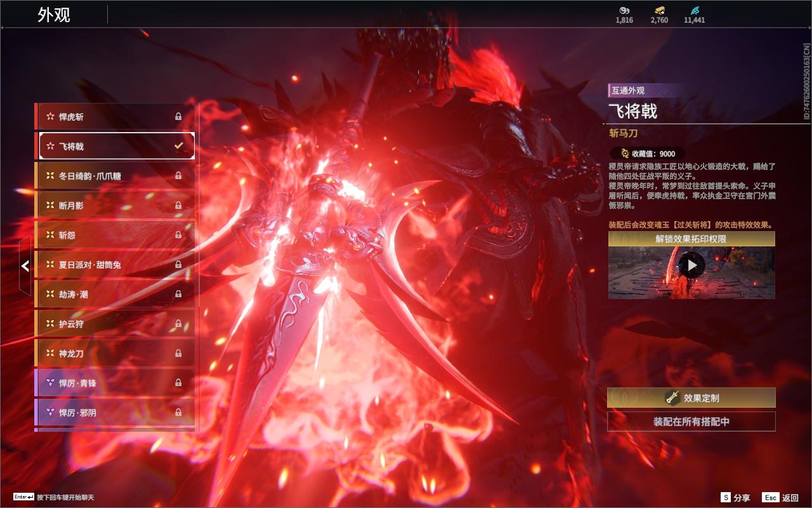Click the Enter chat hint 按下回车键开始聊天
This screenshot has width=812, height=508.
55,497
